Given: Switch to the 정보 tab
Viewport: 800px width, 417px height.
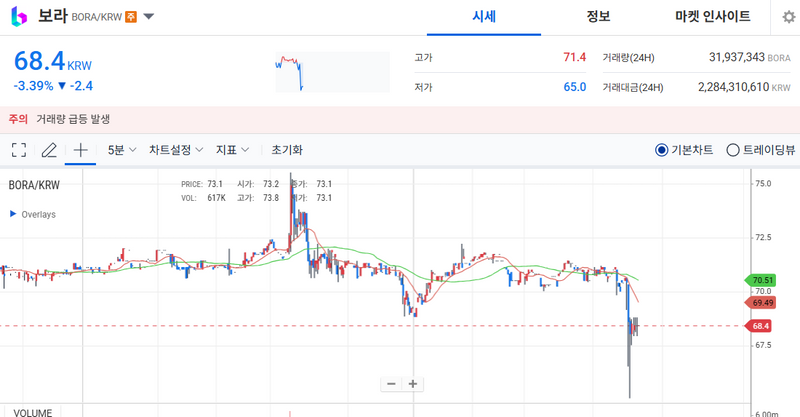Looking at the screenshot, I should (x=598, y=17).
